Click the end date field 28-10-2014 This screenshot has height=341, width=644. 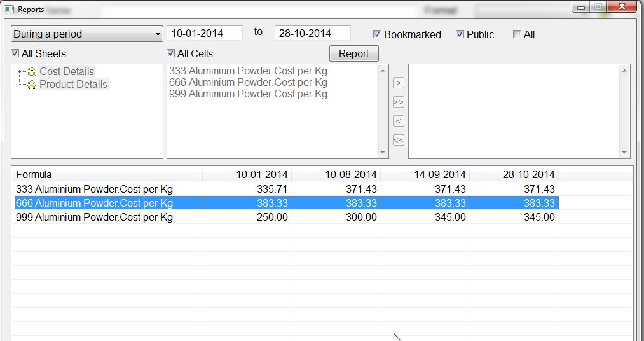312,33
